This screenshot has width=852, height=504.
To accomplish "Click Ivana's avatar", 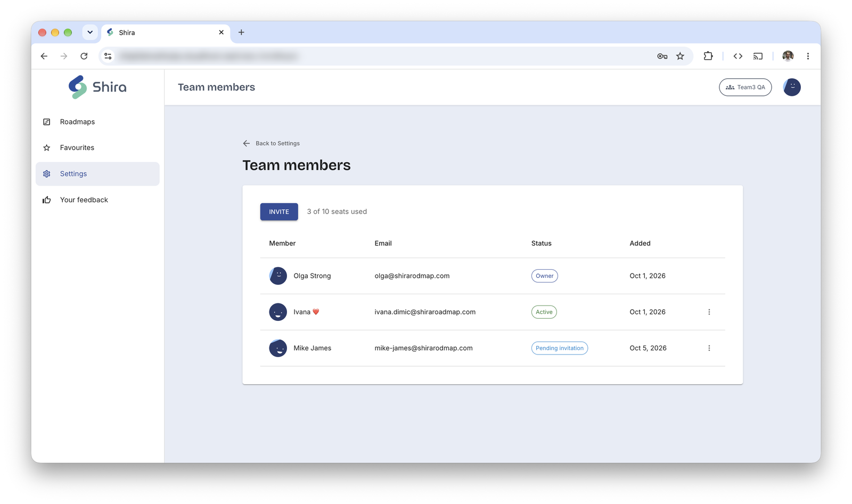I will point(278,312).
